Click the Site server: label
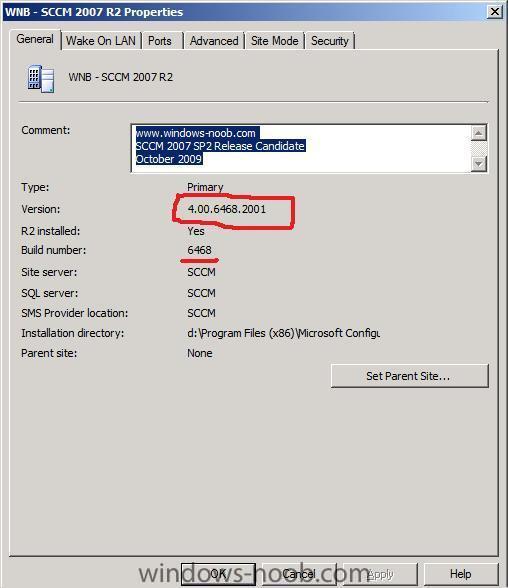 point(49,272)
